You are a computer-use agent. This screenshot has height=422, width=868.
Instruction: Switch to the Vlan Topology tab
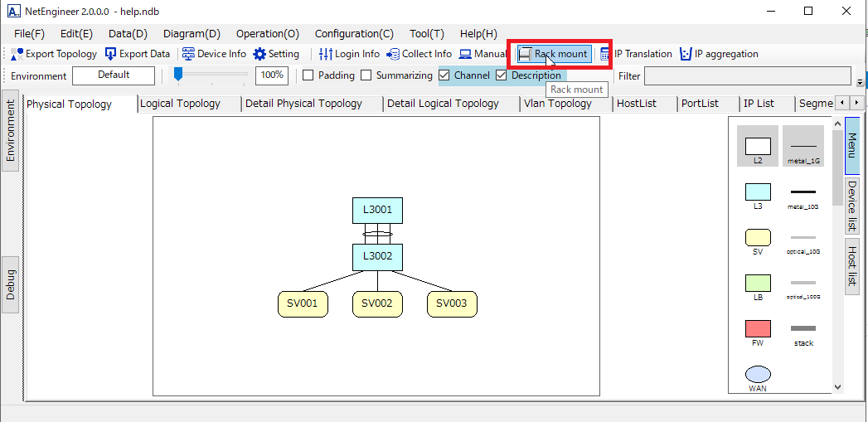pyautogui.click(x=558, y=104)
